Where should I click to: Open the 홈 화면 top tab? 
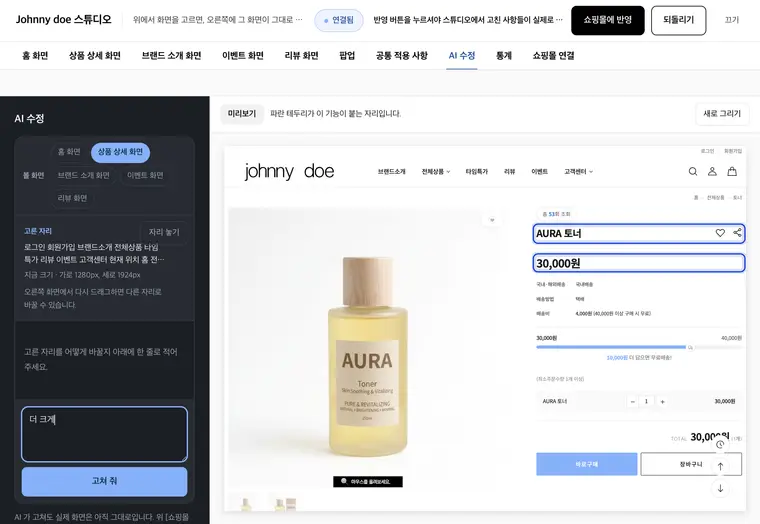[x=35, y=56]
